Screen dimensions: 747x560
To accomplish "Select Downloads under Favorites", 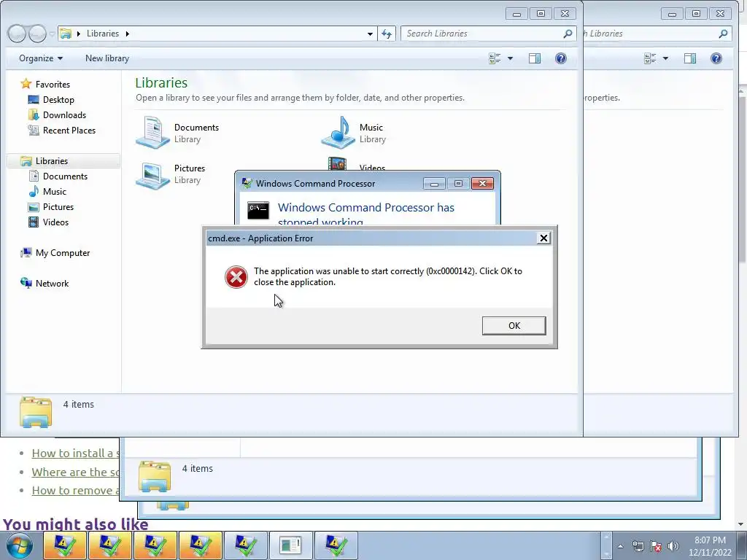I will (x=64, y=114).
